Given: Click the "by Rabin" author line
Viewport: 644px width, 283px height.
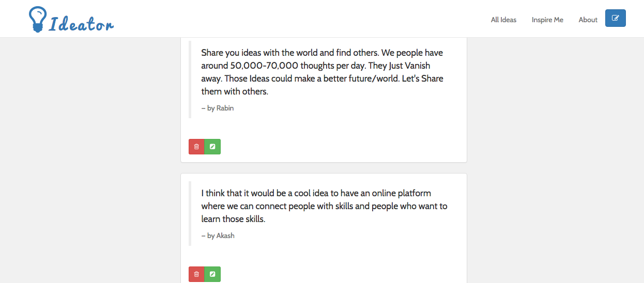Looking at the screenshot, I should click(x=218, y=108).
